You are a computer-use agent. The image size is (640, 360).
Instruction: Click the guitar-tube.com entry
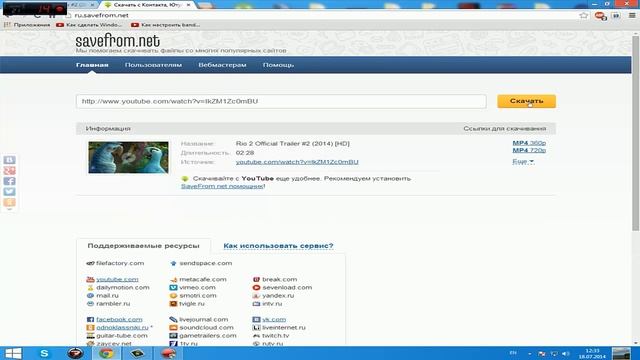click(x=117, y=336)
